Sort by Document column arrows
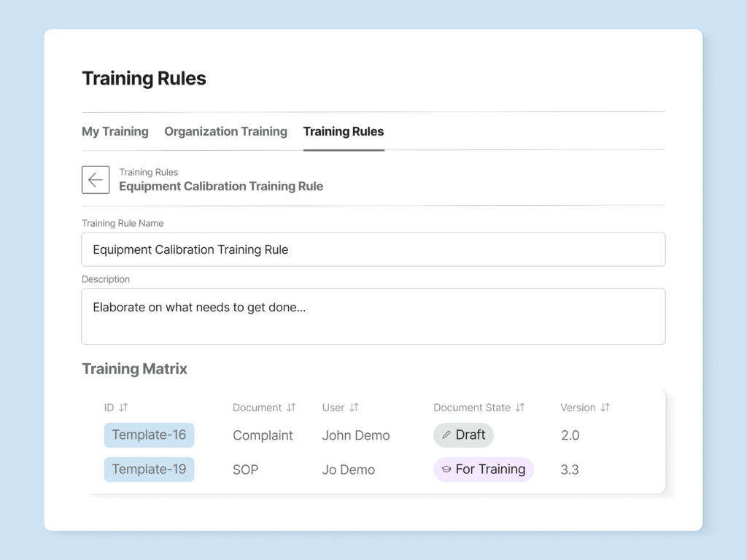The height and width of the screenshot is (560, 747). [x=291, y=408]
